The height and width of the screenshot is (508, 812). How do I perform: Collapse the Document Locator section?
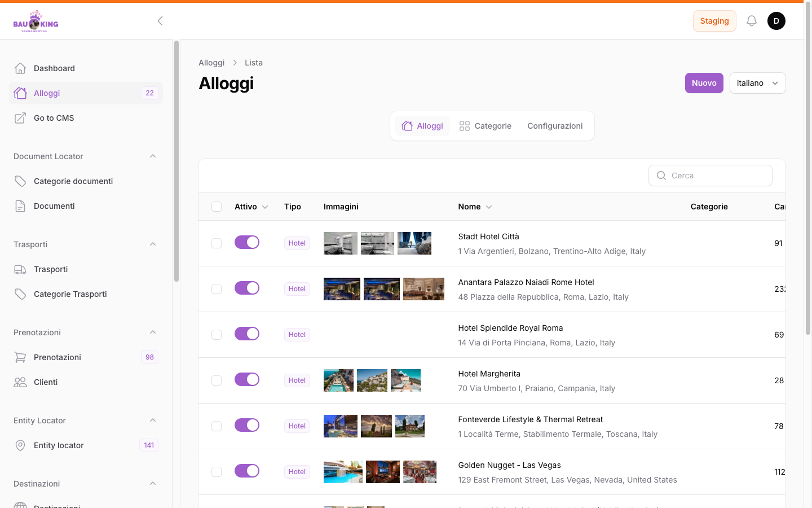(153, 156)
